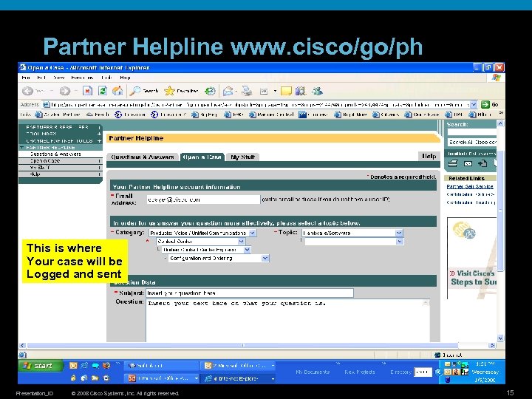The height and width of the screenshot is (399, 532).
Task: Open the Search magnifier toolbar button
Action: click(x=144, y=91)
